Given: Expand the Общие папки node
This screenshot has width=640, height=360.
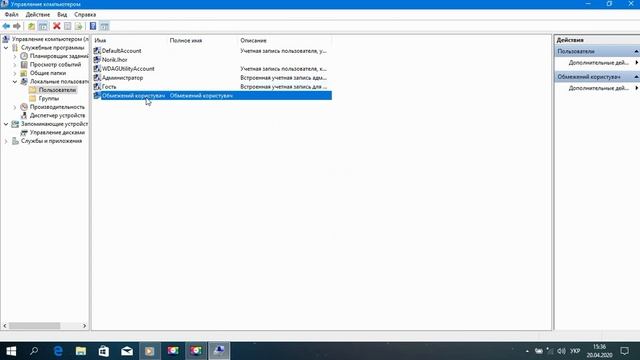Looking at the screenshot, I should (15, 73).
